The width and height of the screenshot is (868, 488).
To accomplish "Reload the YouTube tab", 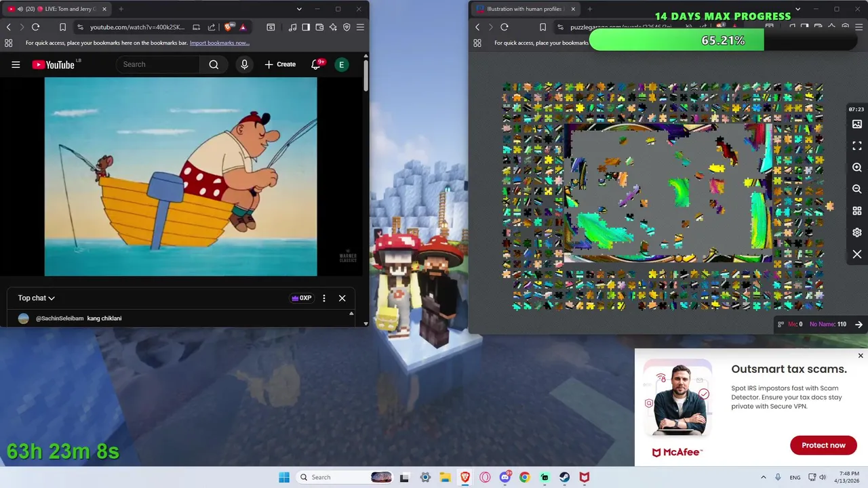I will tap(35, 27).
